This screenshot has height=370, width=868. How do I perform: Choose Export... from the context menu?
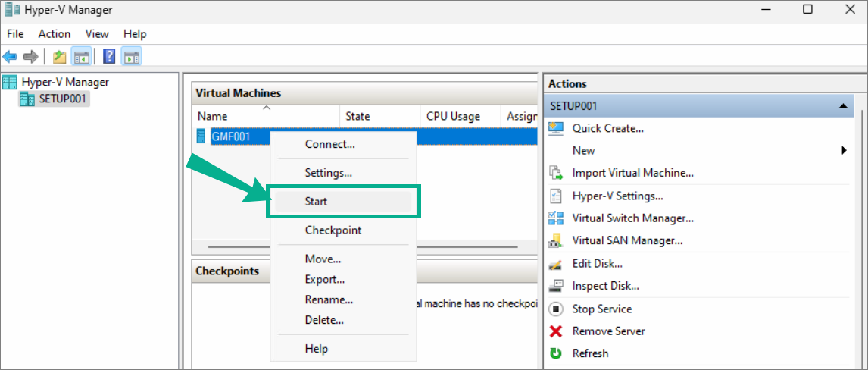[342, 279]
